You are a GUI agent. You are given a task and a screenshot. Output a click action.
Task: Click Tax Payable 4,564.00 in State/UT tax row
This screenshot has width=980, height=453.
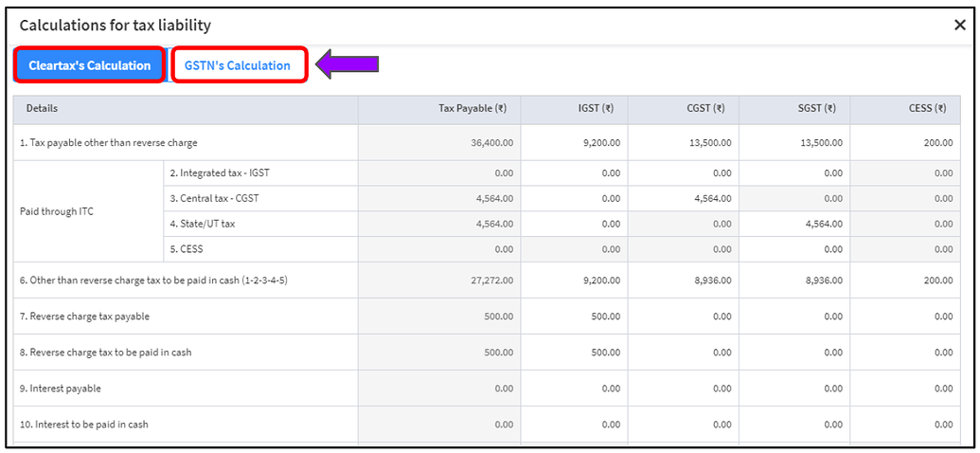(495, 224)
